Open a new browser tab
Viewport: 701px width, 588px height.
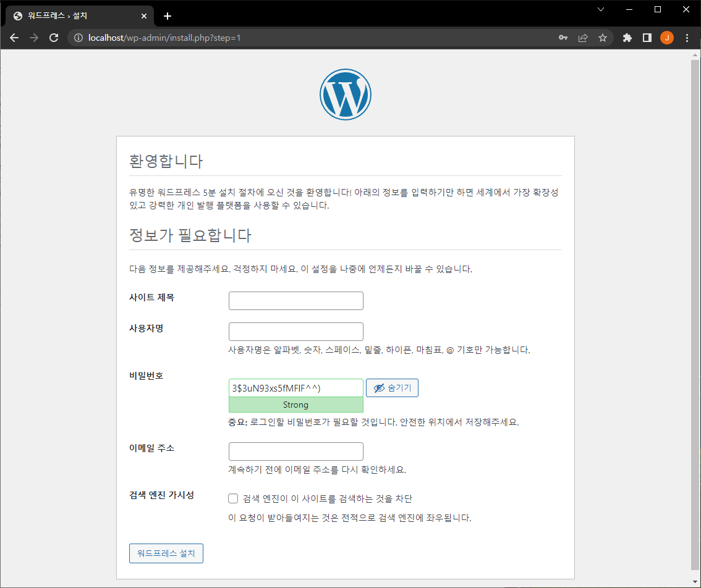[167, 16]
